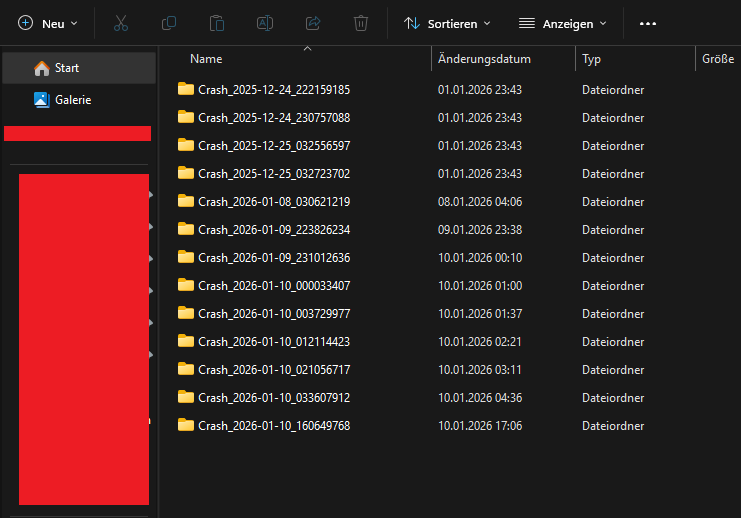Click the Rename icon in toolbar
The image size is (741, 518).
click(265, 23)
